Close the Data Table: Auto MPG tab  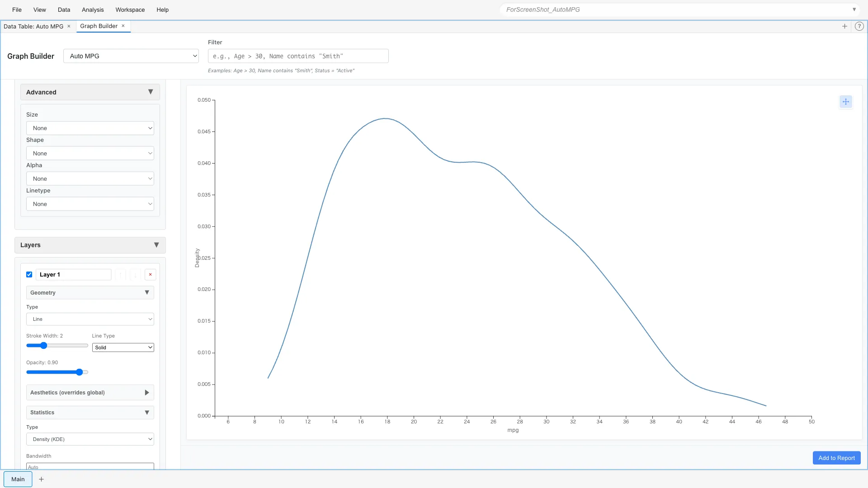tap(69, 26)
